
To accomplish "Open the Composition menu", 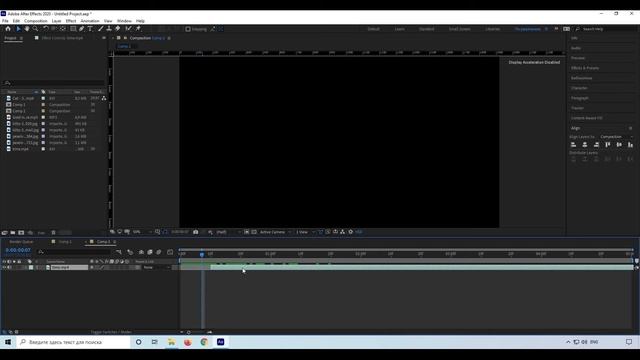I will pos(36,21).
